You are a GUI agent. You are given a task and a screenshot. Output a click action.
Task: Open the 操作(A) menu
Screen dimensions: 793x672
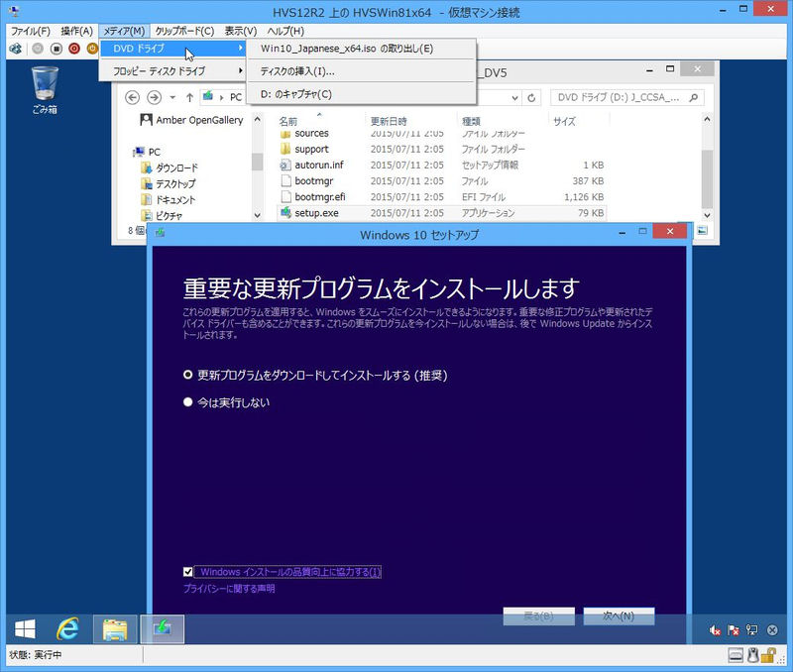click(x=77, y=31)
